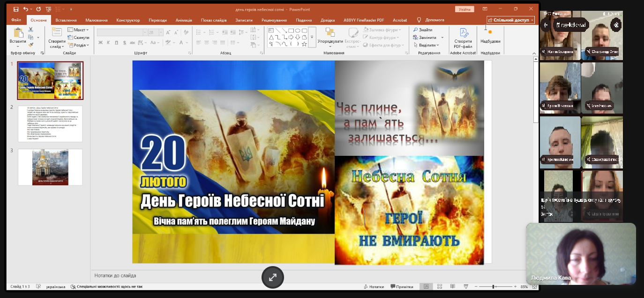Switch to Slide Sorter view in status bar
The width and height of the screenshot is (644, 298).
coord(440,287)
